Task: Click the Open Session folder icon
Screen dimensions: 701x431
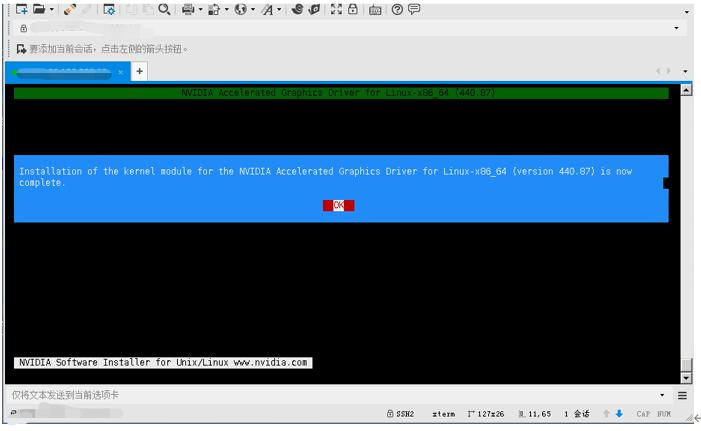Action: [x=38, y=9]
